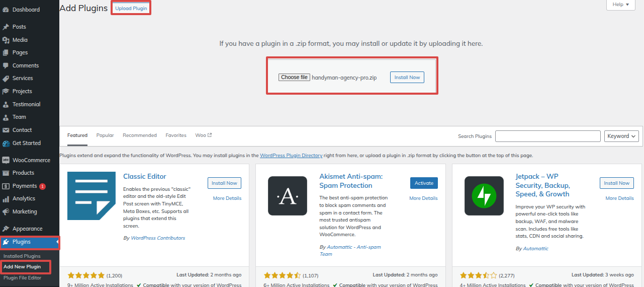Open the WordPress Contributors author link
644x287 pixels.
coord(158,238)
